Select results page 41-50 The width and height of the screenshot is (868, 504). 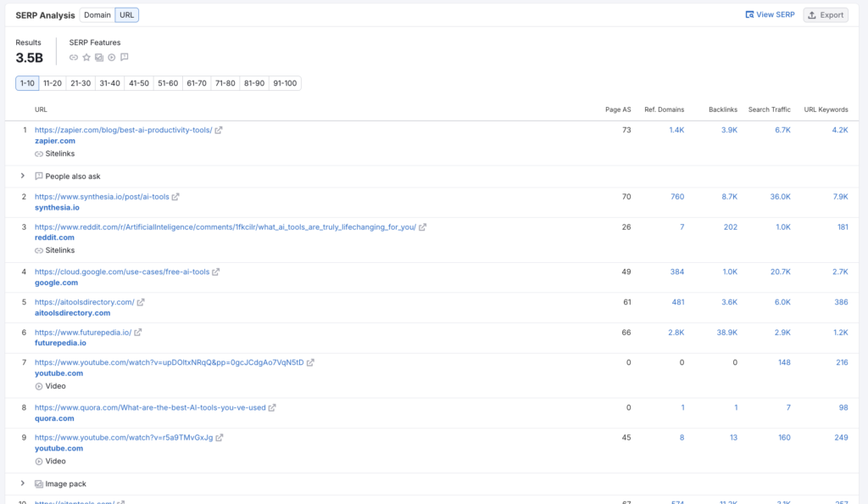(139, 83)
